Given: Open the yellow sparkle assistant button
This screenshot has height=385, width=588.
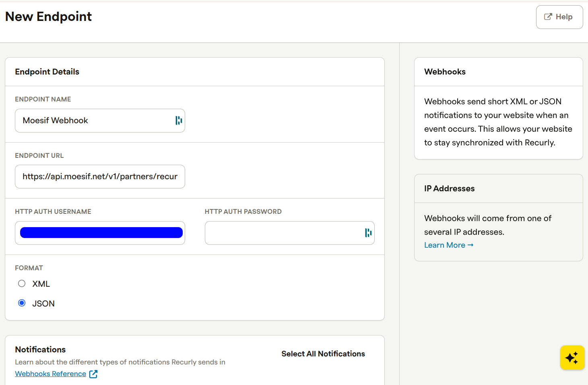Looking at the screenshot, I should tap(572, 358).
